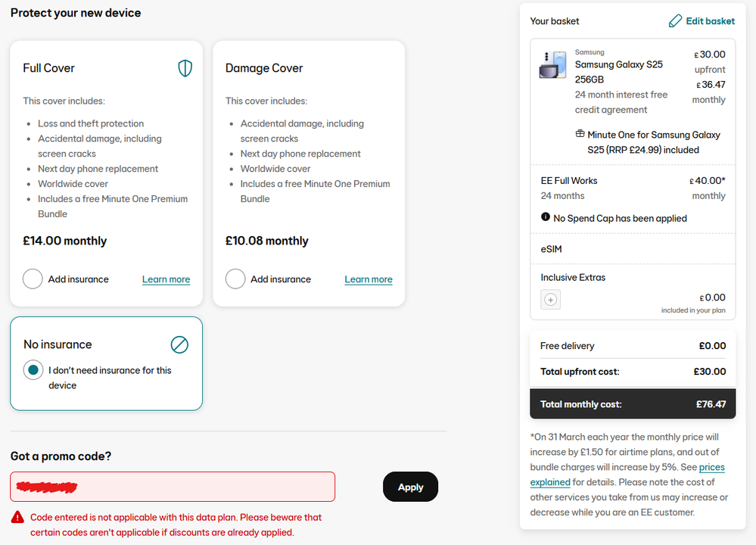Click the No Spend Cap info icon
The width and height of the screenshot is (756, 545).
pyautogui.click(x=546, y=217)
